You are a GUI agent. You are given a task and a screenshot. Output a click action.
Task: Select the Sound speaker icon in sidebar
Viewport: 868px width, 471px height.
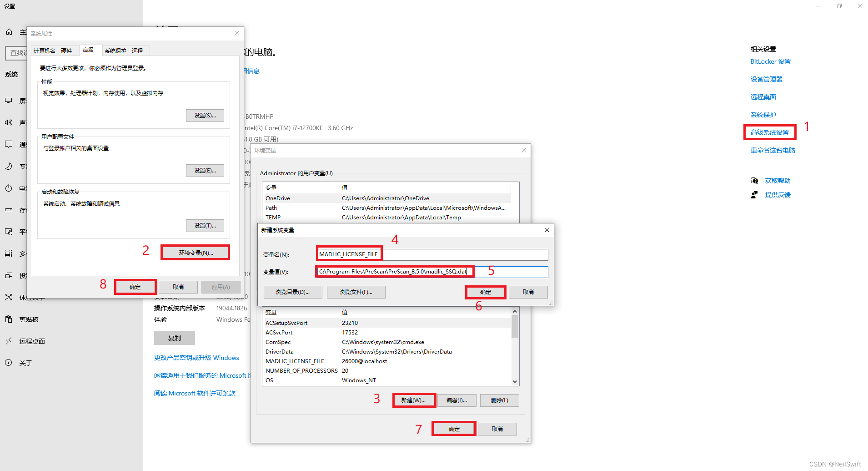pyautogui.click(x=9, y=122)
